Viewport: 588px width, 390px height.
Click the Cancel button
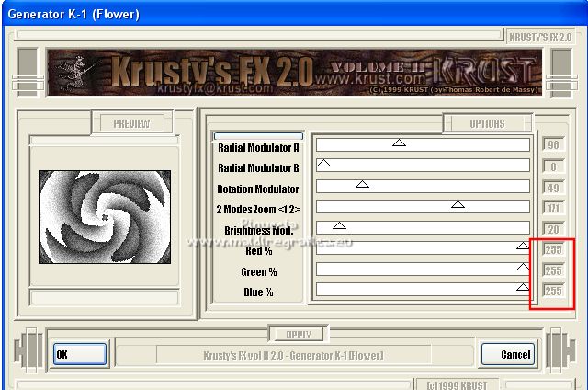tap(508, 354)
